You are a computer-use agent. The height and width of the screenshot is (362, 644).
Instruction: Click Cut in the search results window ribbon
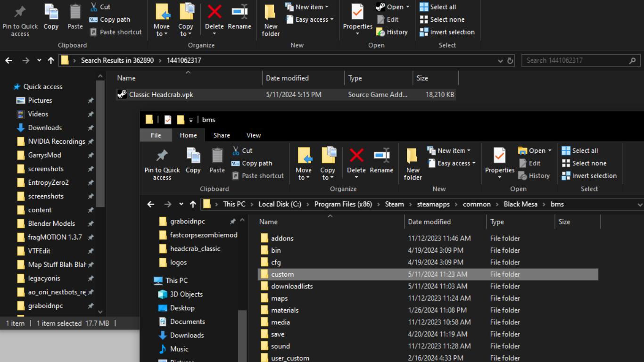[x=100, y=7]
